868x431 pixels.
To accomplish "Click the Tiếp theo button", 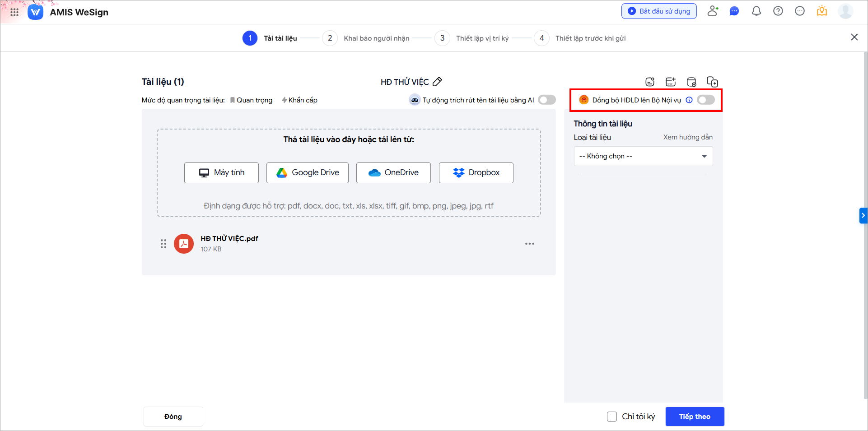I will [x=695, y=417].
